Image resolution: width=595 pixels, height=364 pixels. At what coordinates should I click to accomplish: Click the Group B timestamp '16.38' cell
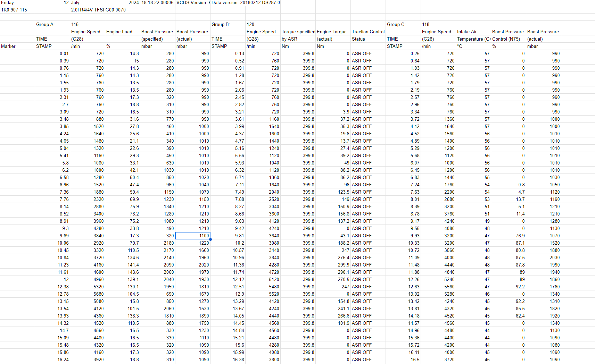[x=228, y=359]
